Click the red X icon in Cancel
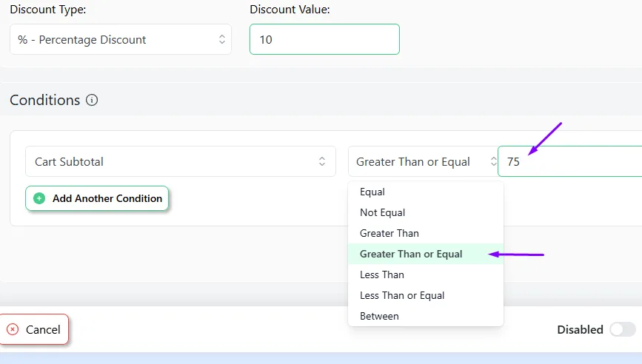Viewport: 642px width, 364px height. click(13, 329)
